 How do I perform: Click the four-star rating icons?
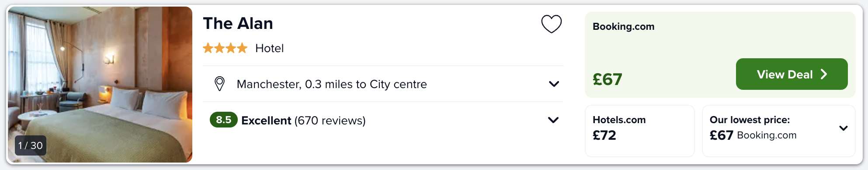coord(225,48)
